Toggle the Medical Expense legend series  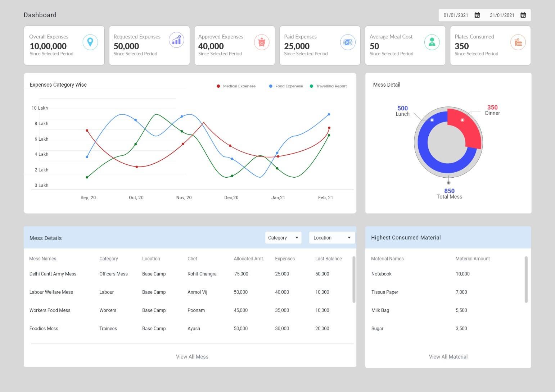pos(236,86)
